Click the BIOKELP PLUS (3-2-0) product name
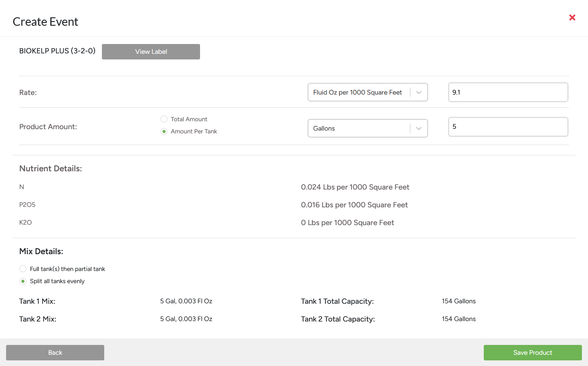 click(x=57, y=51)
